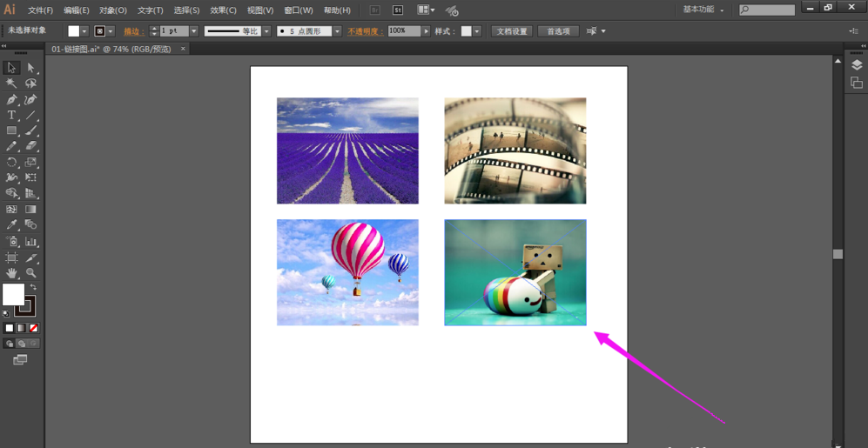Select the Eyedropper tool

(12, 225)
